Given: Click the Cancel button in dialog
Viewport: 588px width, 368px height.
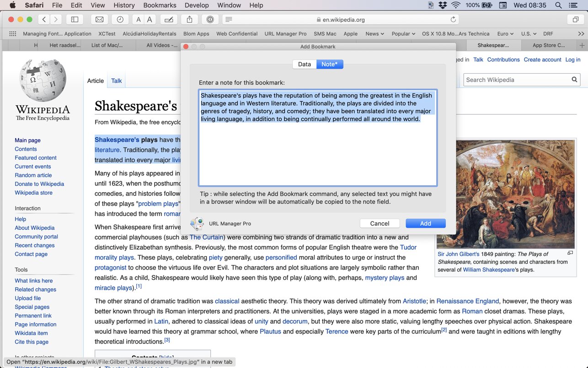Looking at the screenshot, I should tap(380, 223).
